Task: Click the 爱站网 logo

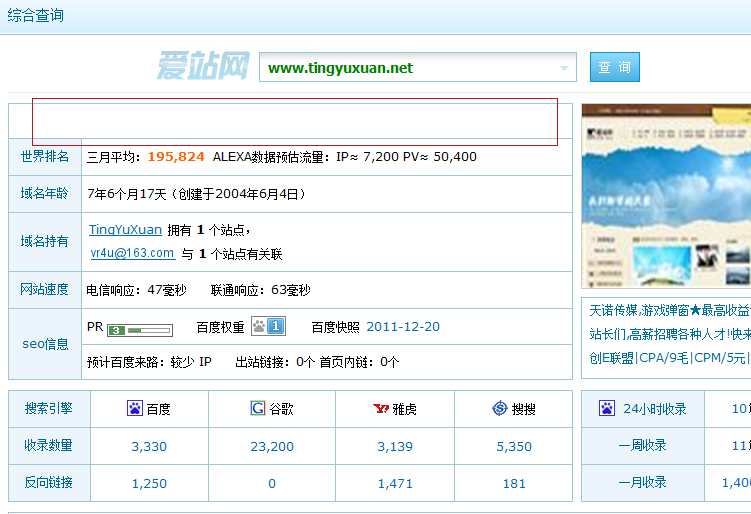Action: 203,66
